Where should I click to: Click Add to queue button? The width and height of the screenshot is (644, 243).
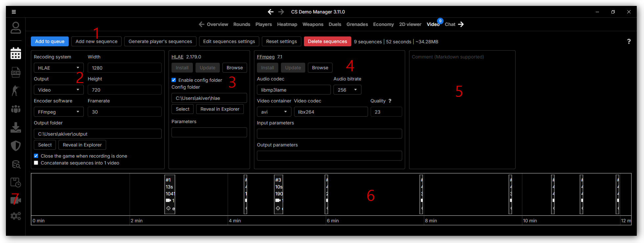point(50,41)
